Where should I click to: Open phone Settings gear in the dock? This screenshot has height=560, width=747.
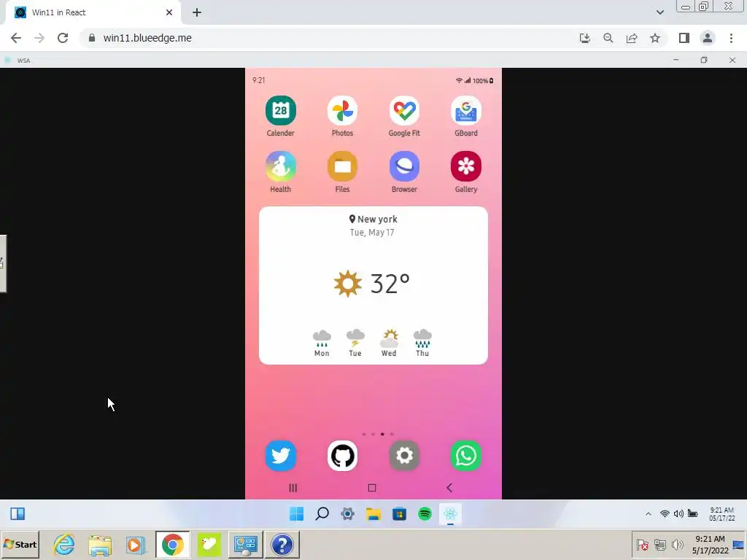click(x=404, y=456)
